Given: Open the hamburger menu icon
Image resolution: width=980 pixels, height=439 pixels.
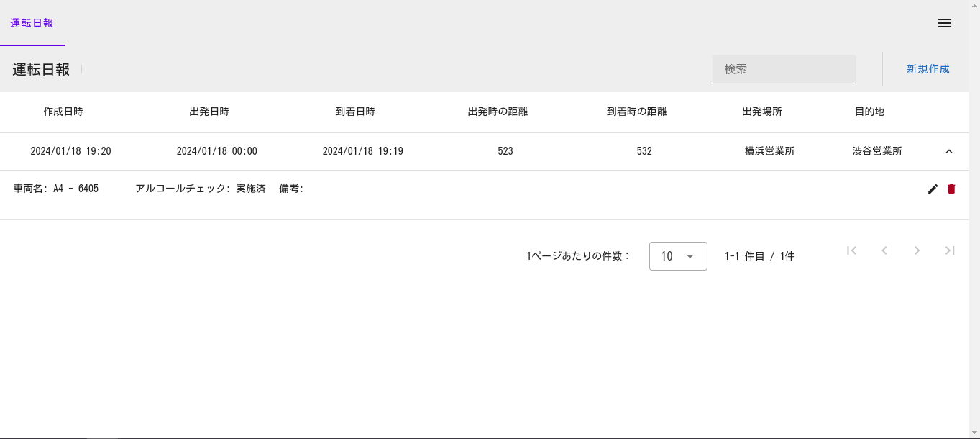Looking at the screenshot, I should (945, 23).
